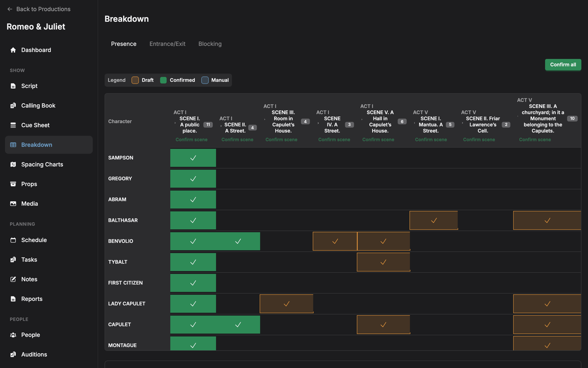Screen dimensions: 588x368
Task: Click the Media image icon
Action: [13, 204]
